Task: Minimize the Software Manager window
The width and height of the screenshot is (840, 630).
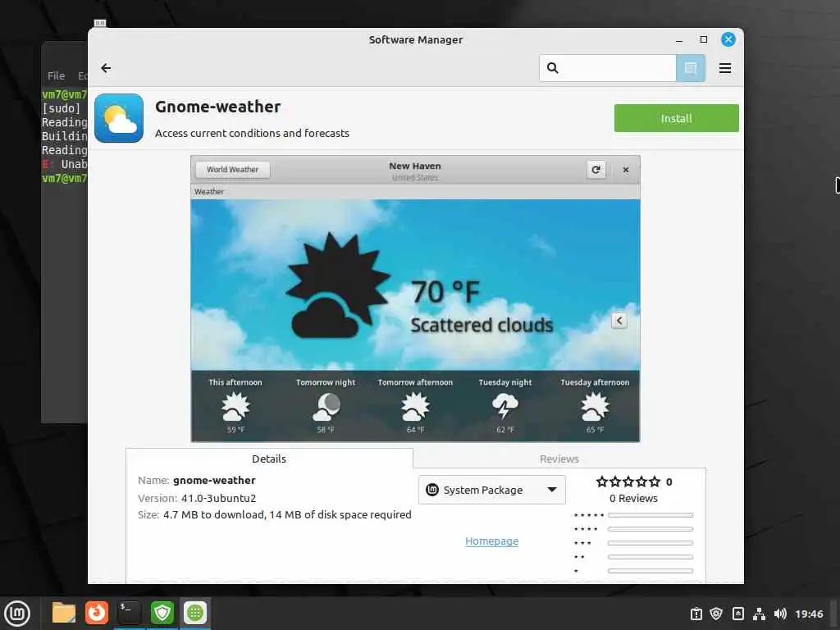Action: (x=678, y=39)
